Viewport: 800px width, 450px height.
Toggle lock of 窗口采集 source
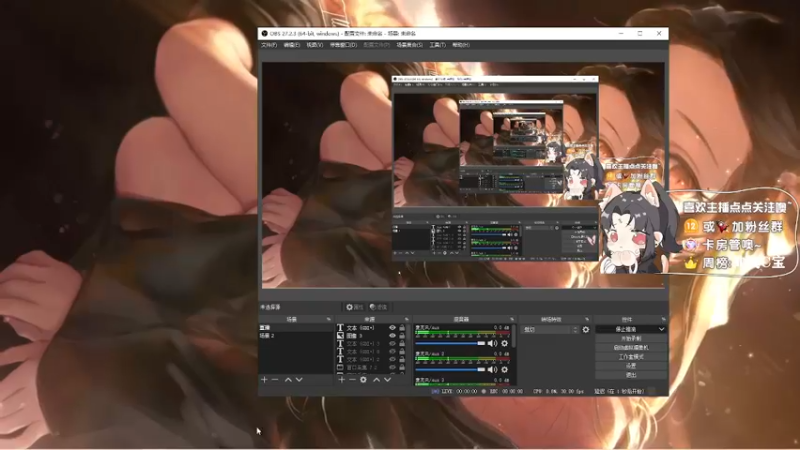pyautogui.click(x=402, y=367)
